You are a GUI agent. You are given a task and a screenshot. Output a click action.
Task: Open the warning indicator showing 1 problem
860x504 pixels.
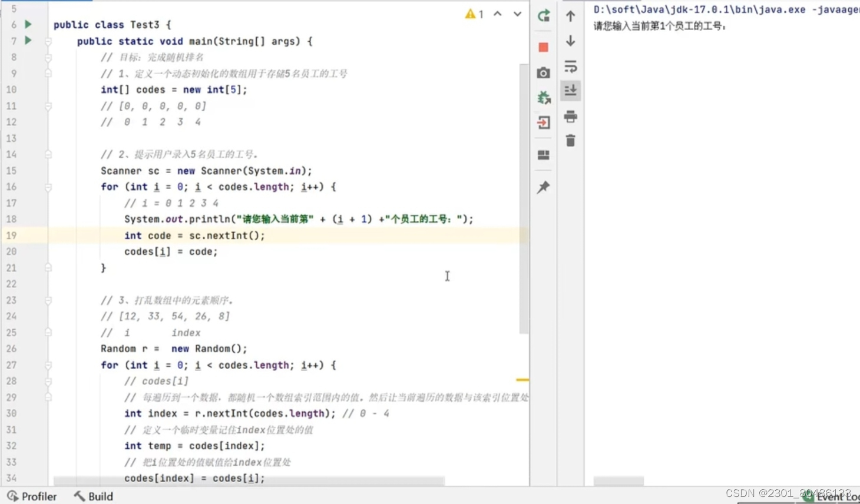[474, 14]
